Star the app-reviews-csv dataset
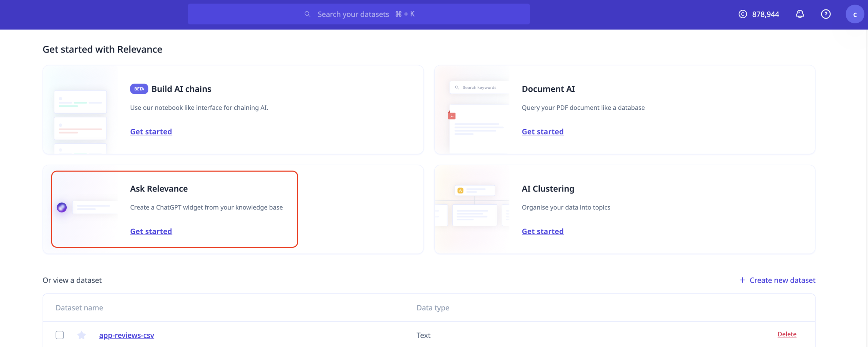 pos(81,335)
